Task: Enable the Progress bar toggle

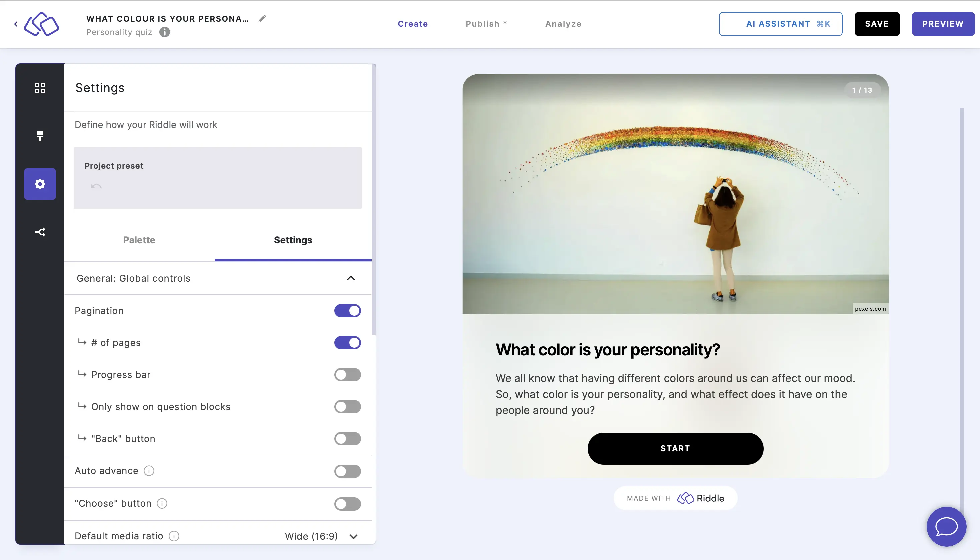Action: [347, 374]
